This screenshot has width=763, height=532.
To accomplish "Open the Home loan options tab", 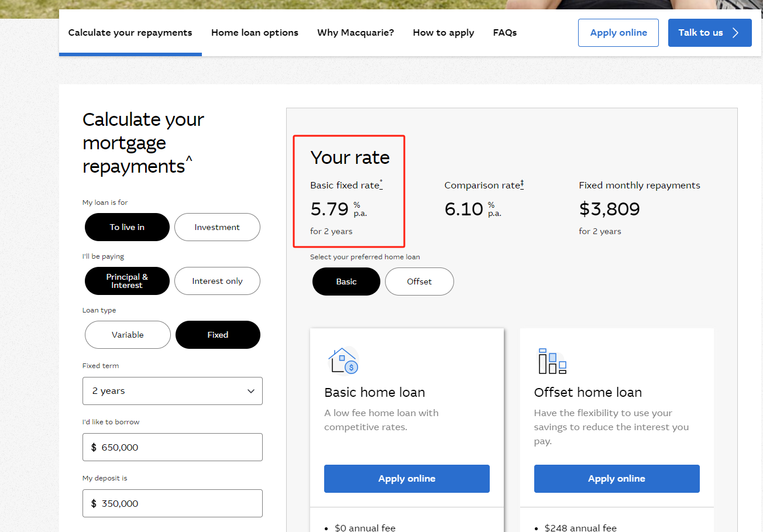I will point(255,33).
